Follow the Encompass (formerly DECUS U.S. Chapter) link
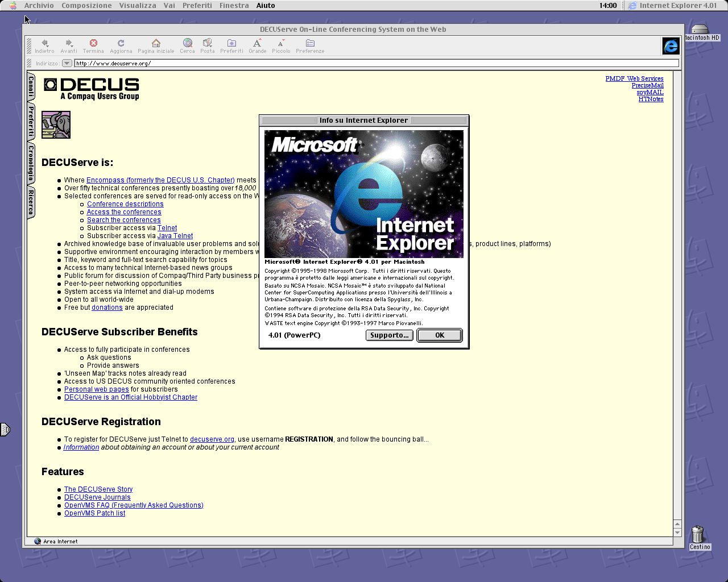Image resolution: width=728 pixels, height=582 pixels. 160,180
